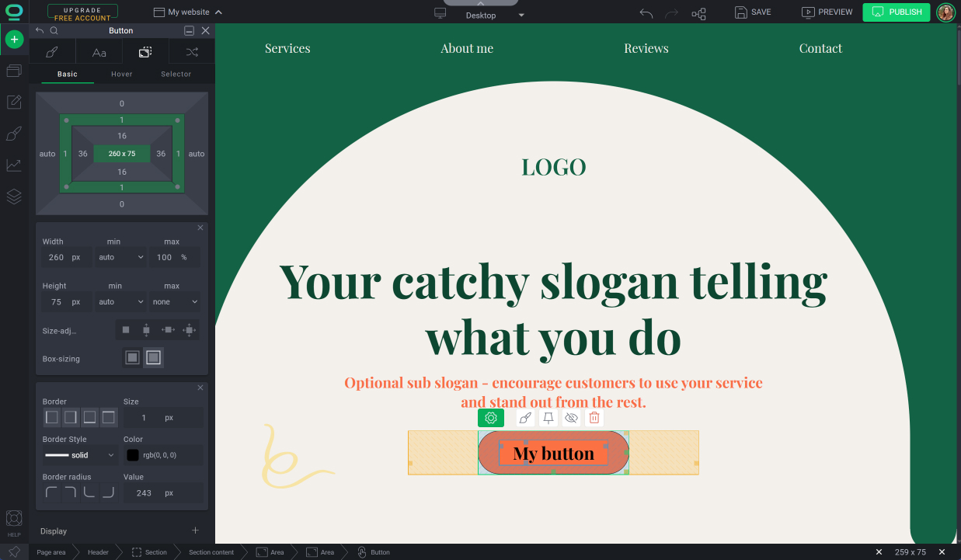The height and width of the screenshot is (560, 961).
Task: Select the second Box-sizing option
Action: (x=154, y=358)
